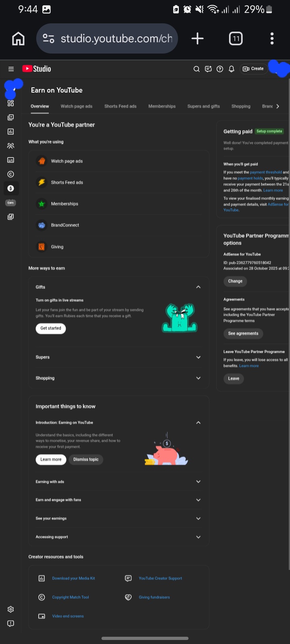Open the Analytics sidebar icon

click(11, 132)
